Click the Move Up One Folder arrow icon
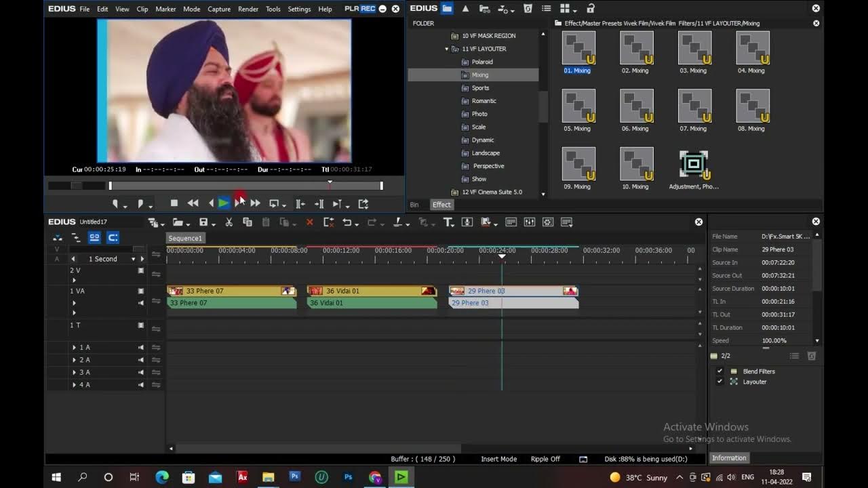 (x=465, y=9)
